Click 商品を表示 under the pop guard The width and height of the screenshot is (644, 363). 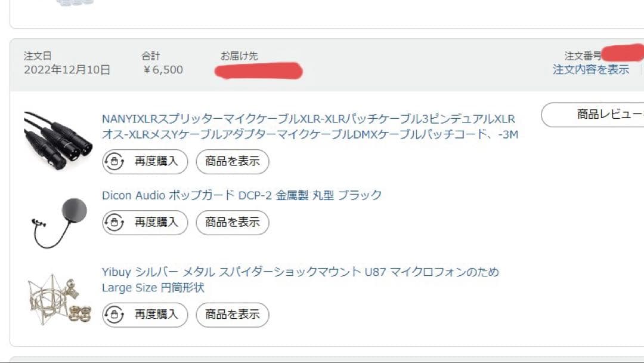(x=232, y=223)
